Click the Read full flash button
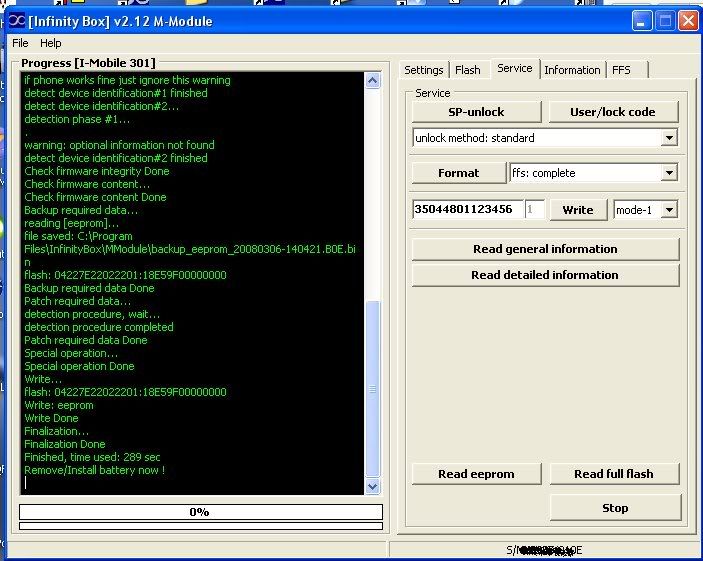Image resolution: width=703 pixels, height=561 pixels. pyautogui.click(x=614, y=474)
